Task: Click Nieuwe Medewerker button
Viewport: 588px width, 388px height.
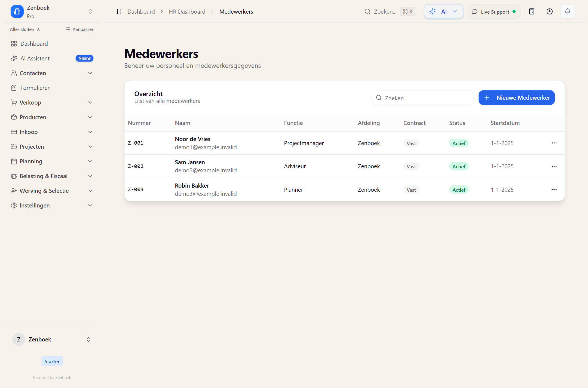Action: click(x=517, y=97)
